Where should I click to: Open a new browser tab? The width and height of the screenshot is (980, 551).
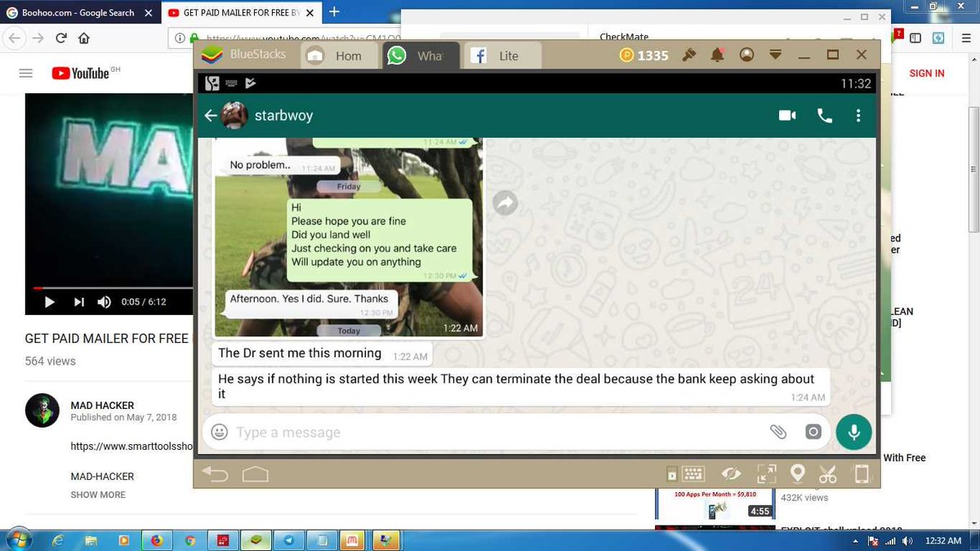(x=334, y=11)
